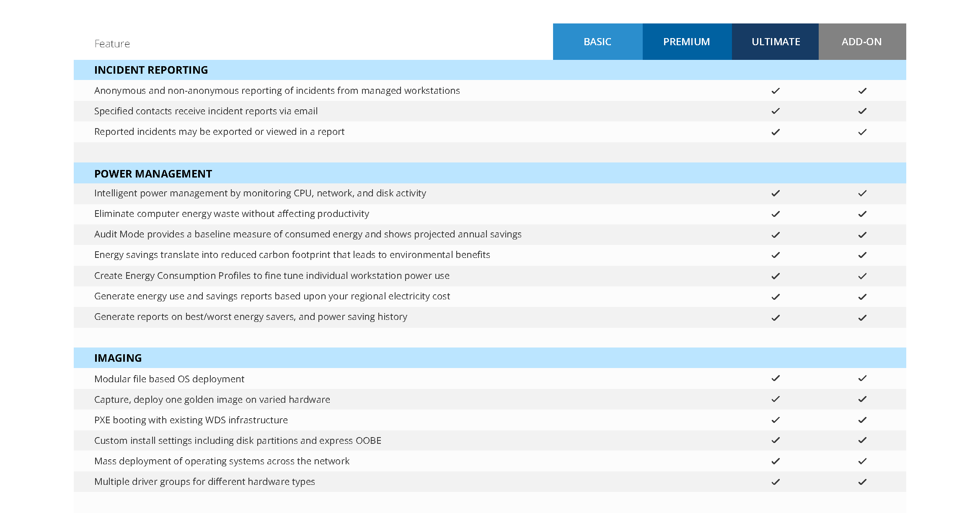
Task: Open the ULTIMATE plan header
Action: pyautogui.click(x=776, y=42)
